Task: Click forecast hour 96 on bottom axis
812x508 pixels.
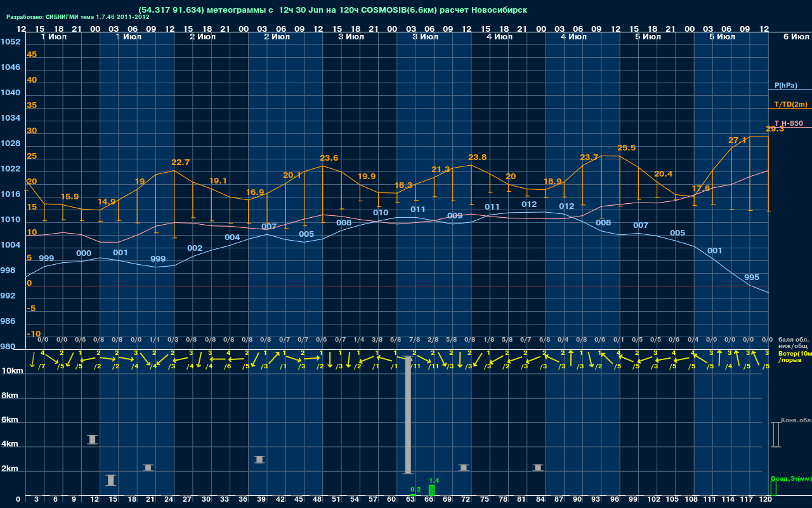Action: (614, 500)
